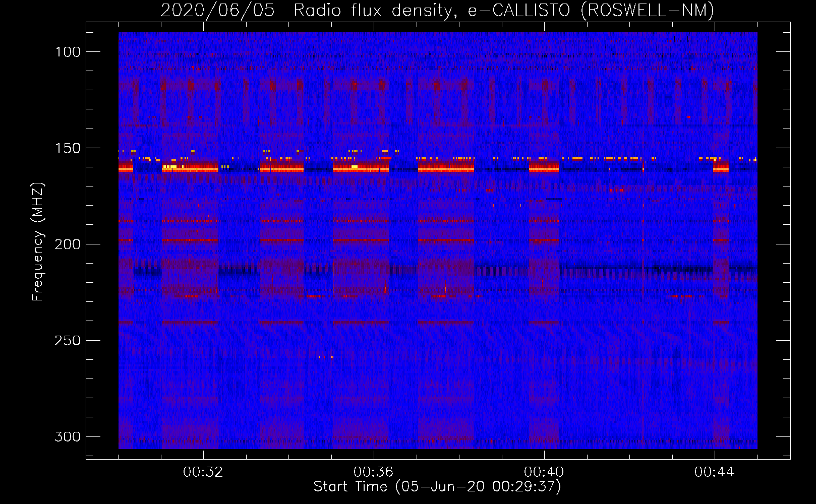816x504 pixels.
Task: Click the 300 frequency tick label
Action: [x=68, y=437]
